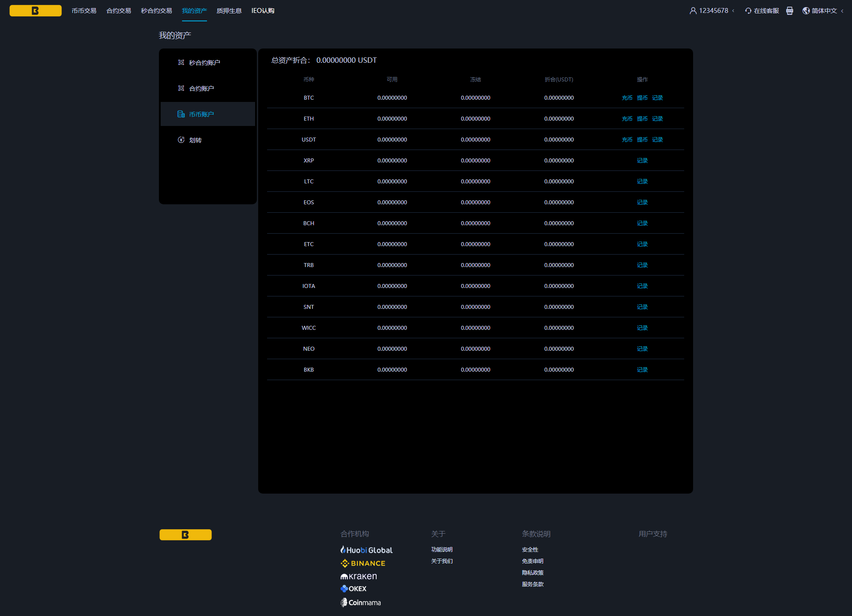Image resolution: width=852 pixels, height=616 pixels.
Task: Open 记录 for LTC
Action: pos(642,181)
